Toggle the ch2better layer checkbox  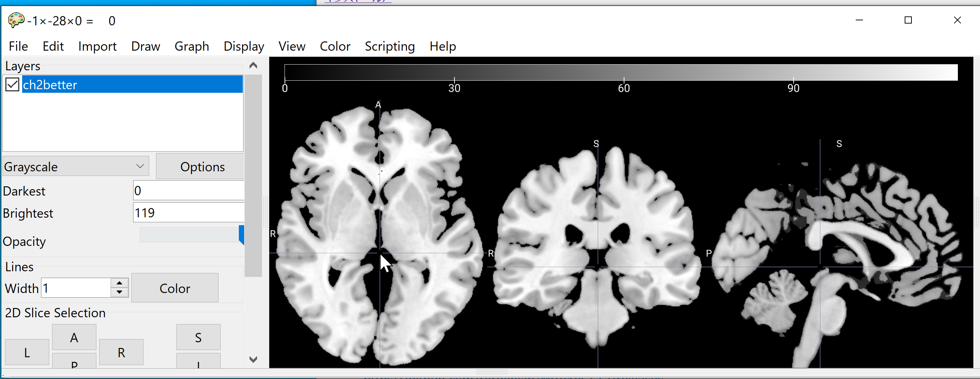pos(12,84)
